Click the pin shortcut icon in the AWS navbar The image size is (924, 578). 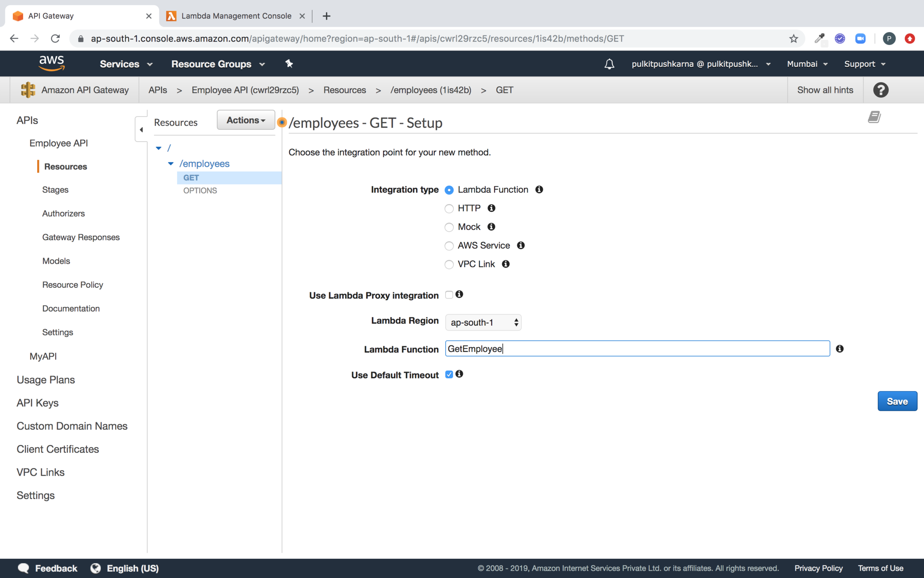pyautogui.click(x=289, y=64)
